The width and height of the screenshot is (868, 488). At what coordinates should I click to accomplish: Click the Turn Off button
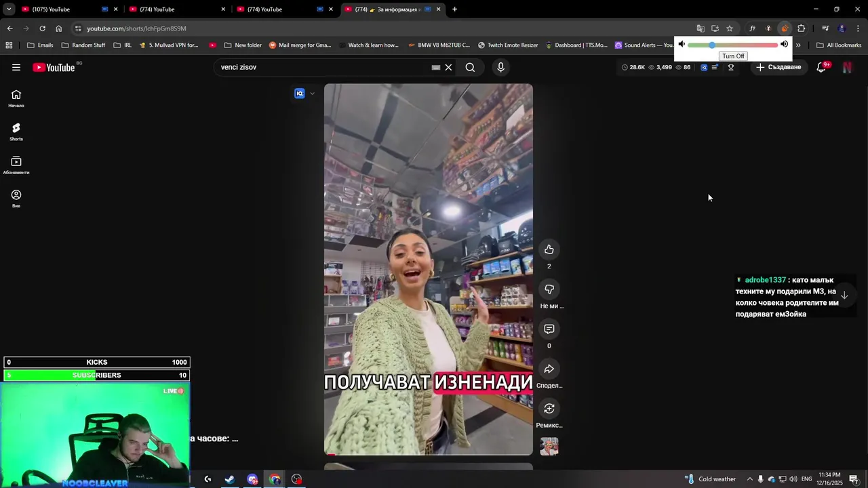[733, 56]
